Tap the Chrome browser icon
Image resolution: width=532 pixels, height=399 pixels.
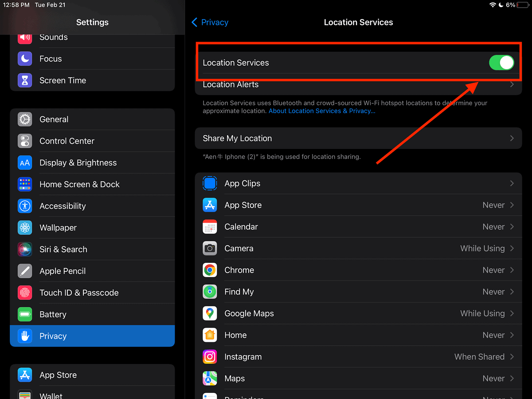click(x=210, y=270)
